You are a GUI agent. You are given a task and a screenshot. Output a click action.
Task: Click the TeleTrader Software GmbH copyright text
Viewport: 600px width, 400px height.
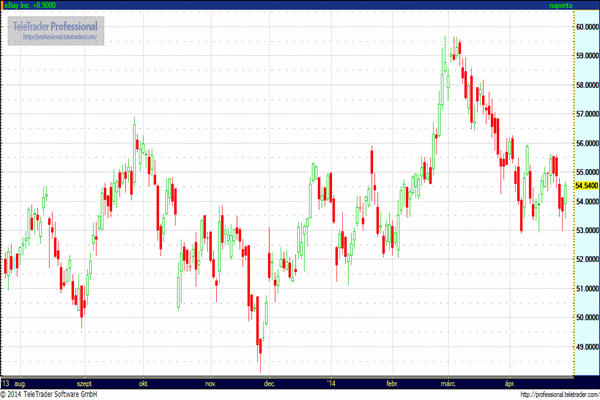click(49, 394)
